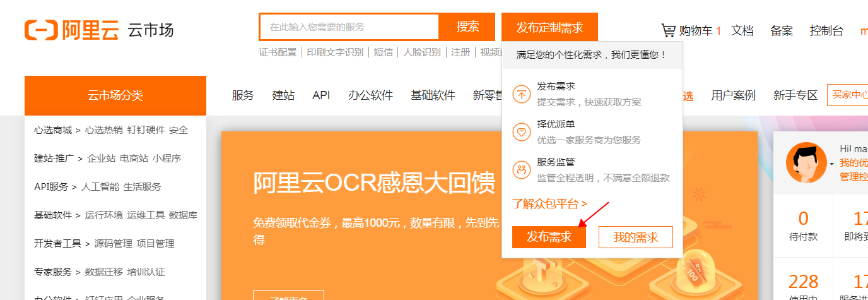Image resolution: width=868 pixels, height=300 pixels.
Task: Open the 了解众包平台 link
Action: point(549,203)
